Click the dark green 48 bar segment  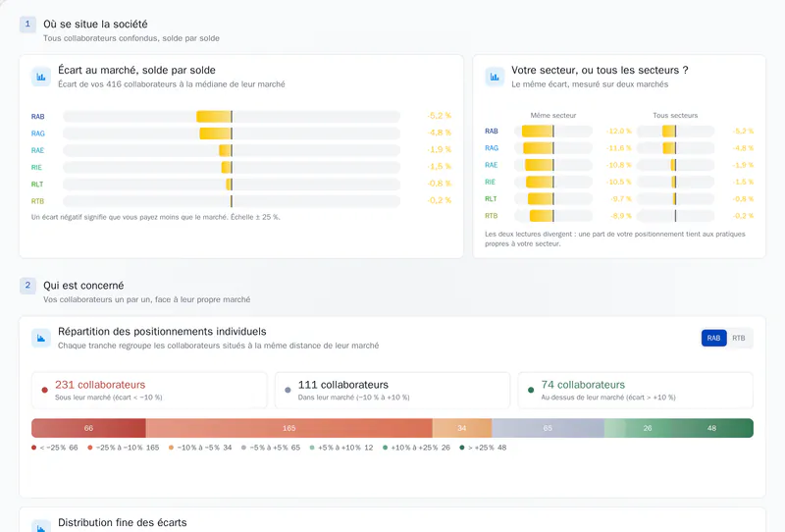click(712, 428)
